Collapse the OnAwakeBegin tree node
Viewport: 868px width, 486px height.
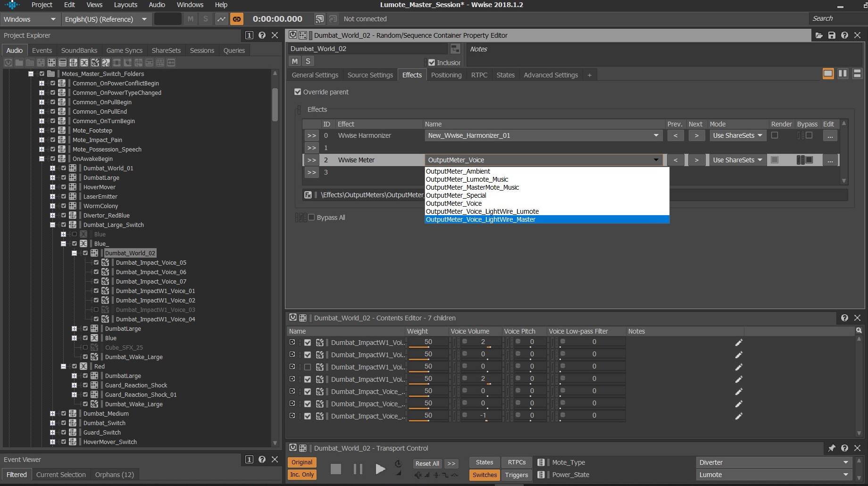coord(42,159)
